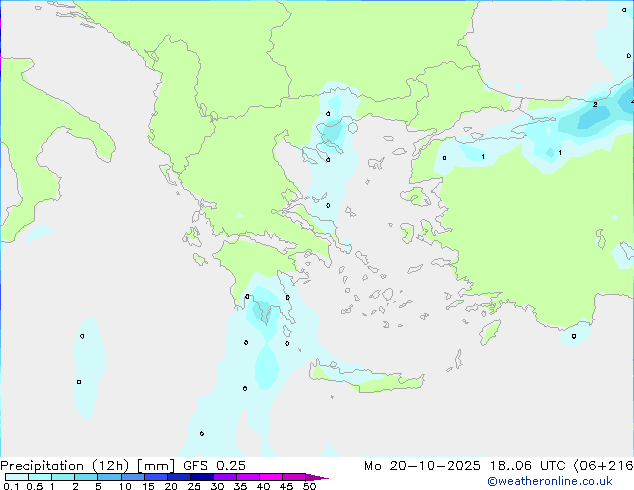Select the 30–35 mm purple legend swatch

[x=224, y=477]
